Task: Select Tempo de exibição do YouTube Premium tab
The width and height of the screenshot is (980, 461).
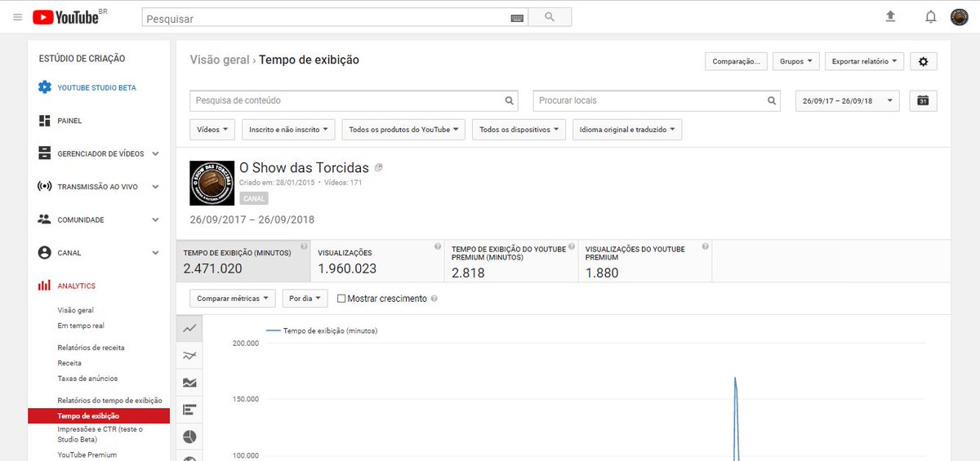Action: point(511,261)
